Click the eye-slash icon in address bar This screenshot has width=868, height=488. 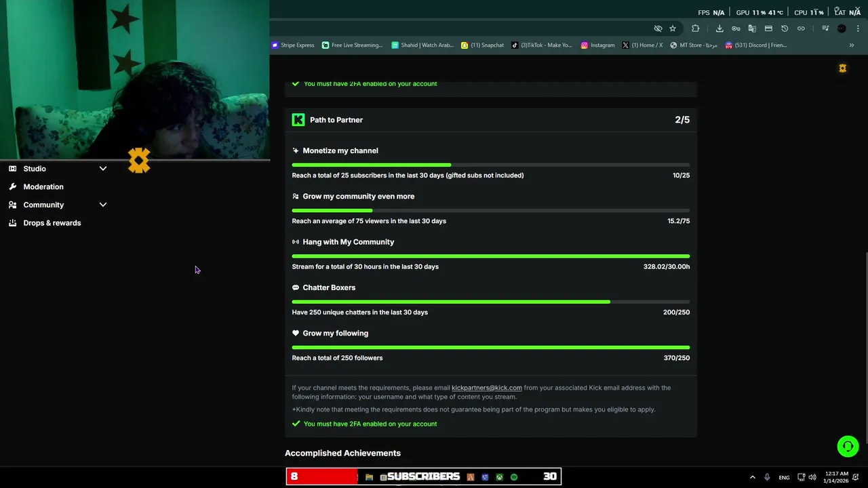658,28
